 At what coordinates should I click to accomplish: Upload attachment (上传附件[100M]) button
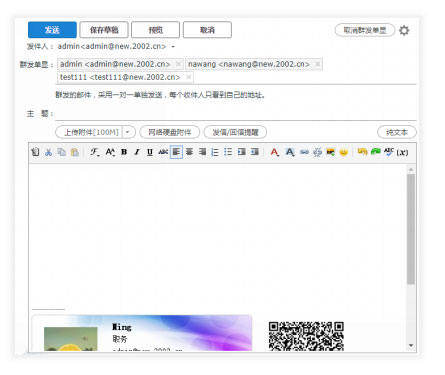[x=91, y=132]
